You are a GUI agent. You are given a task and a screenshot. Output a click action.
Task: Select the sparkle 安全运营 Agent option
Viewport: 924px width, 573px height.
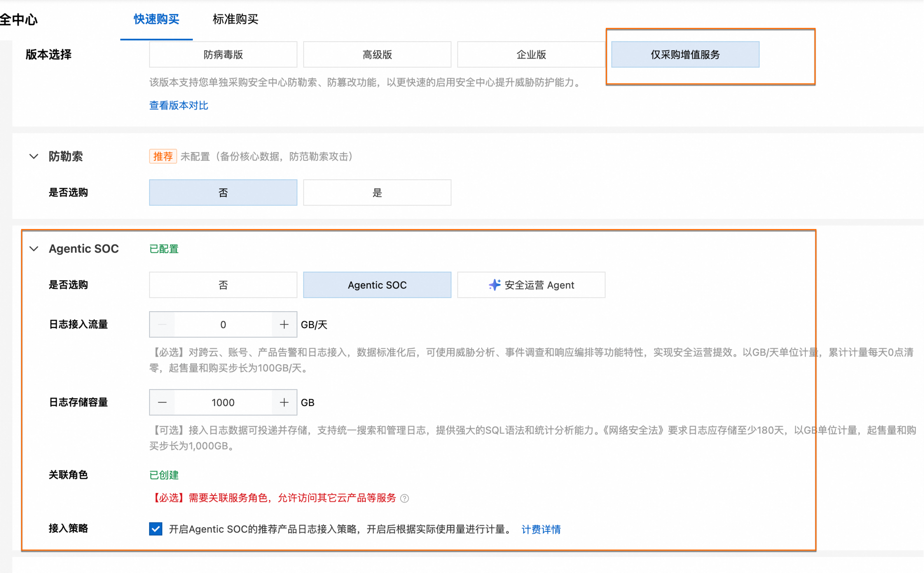coord(531,285)
